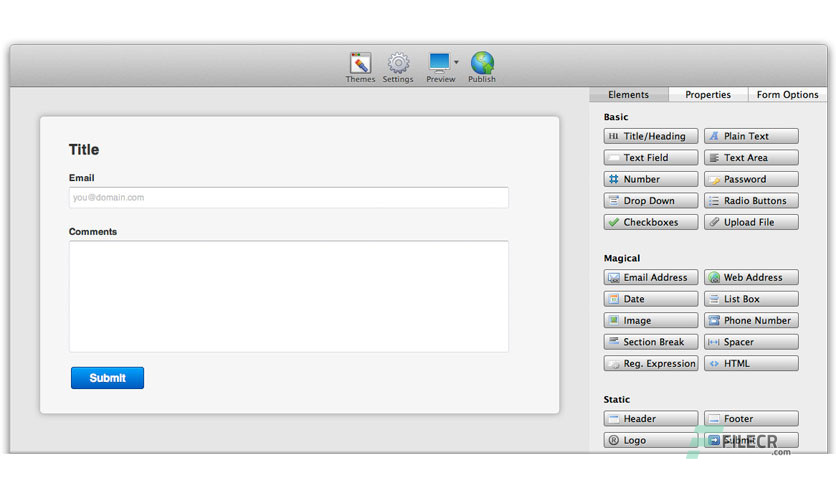Insert a Web Address element
The height and width of the screenshot is (484, 836).
tap(751, 277)
